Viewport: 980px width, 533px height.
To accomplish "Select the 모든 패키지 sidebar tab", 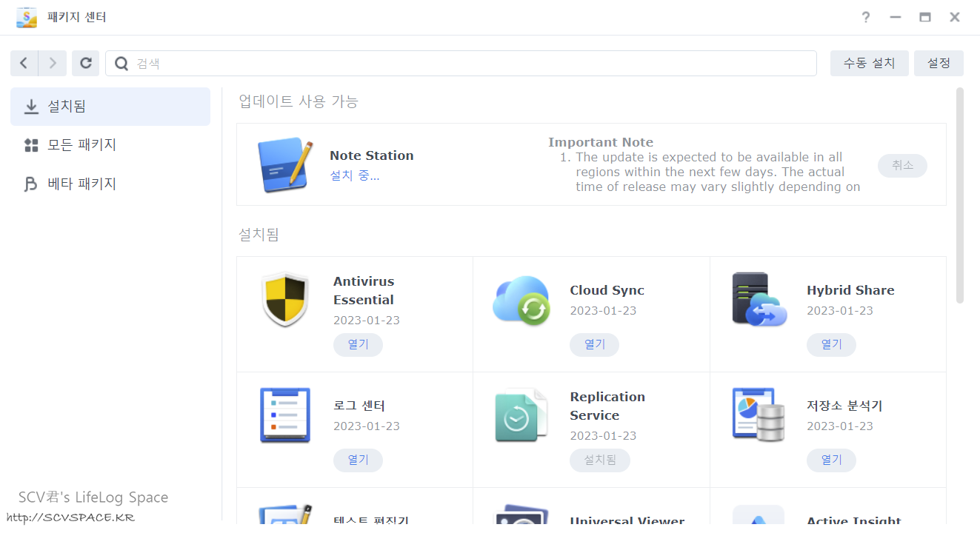I will click(x=110, y=145).
